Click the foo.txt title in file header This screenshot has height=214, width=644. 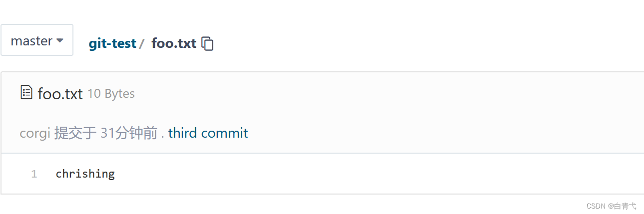click(x=60, y=94)
